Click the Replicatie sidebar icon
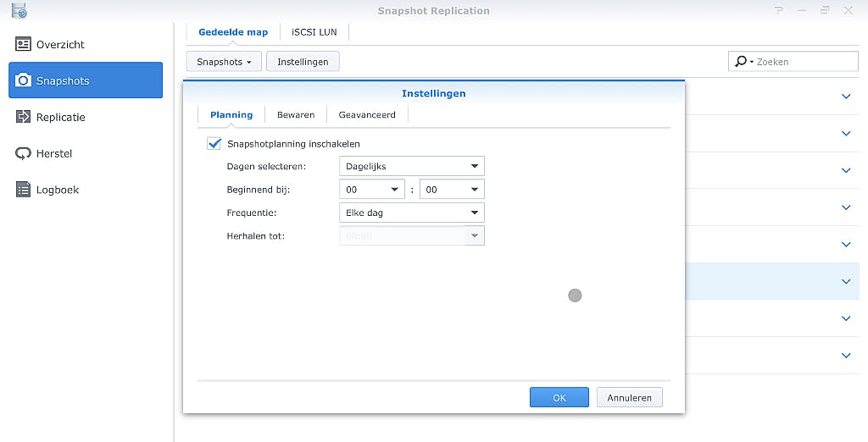 pos(23,117)
